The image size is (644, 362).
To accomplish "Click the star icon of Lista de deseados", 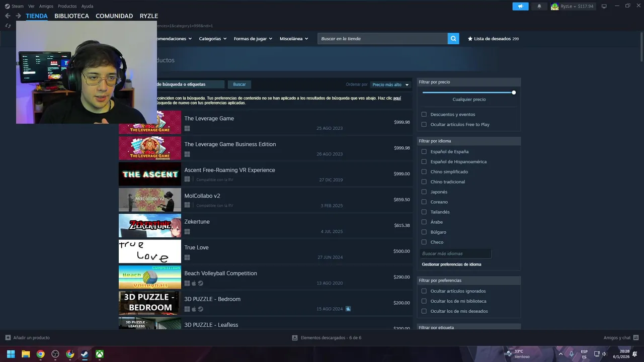I will (x=470, y=39).
